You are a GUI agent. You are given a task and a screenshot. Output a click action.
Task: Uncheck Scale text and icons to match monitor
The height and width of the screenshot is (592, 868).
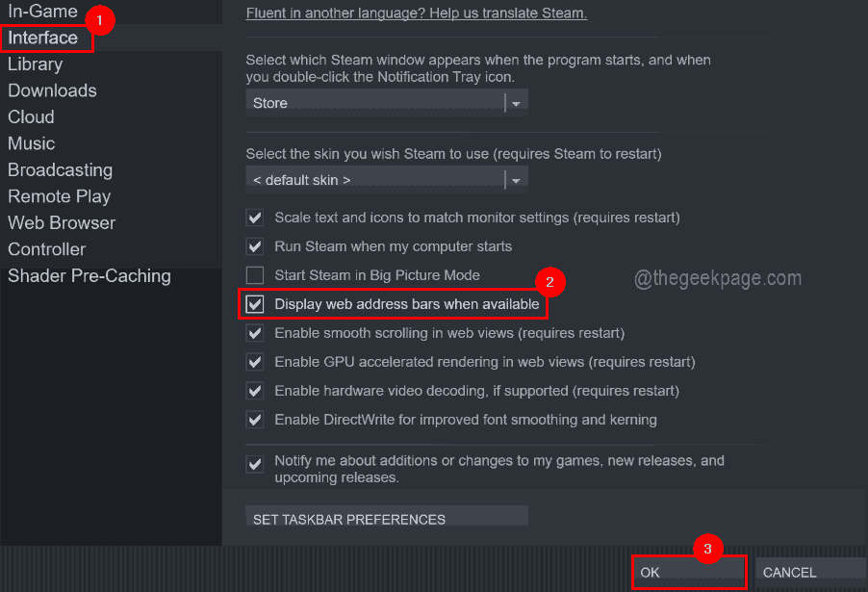tap(255, 218)
